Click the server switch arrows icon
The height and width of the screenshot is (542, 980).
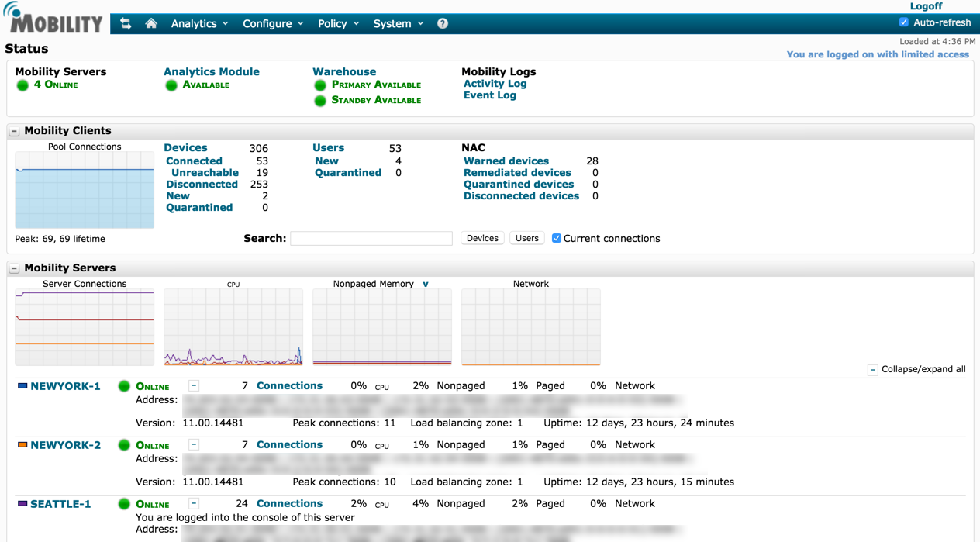[x=126, y=24]
